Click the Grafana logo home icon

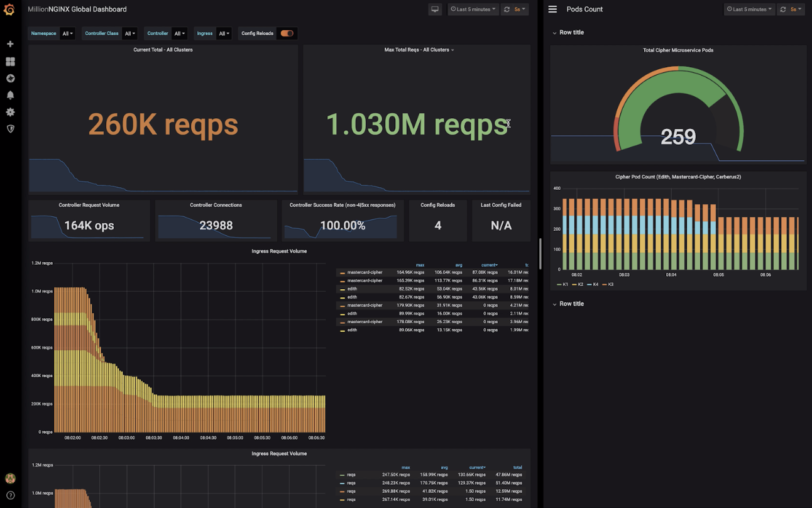coord(9,9)
